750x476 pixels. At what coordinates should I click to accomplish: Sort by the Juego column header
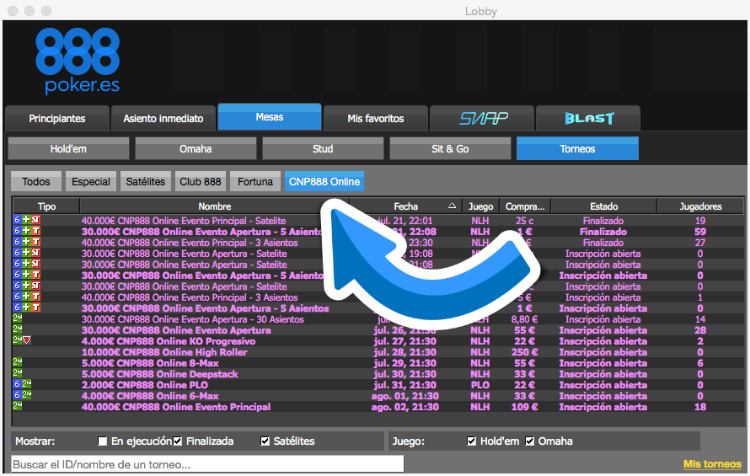click(x=480, y=207)
